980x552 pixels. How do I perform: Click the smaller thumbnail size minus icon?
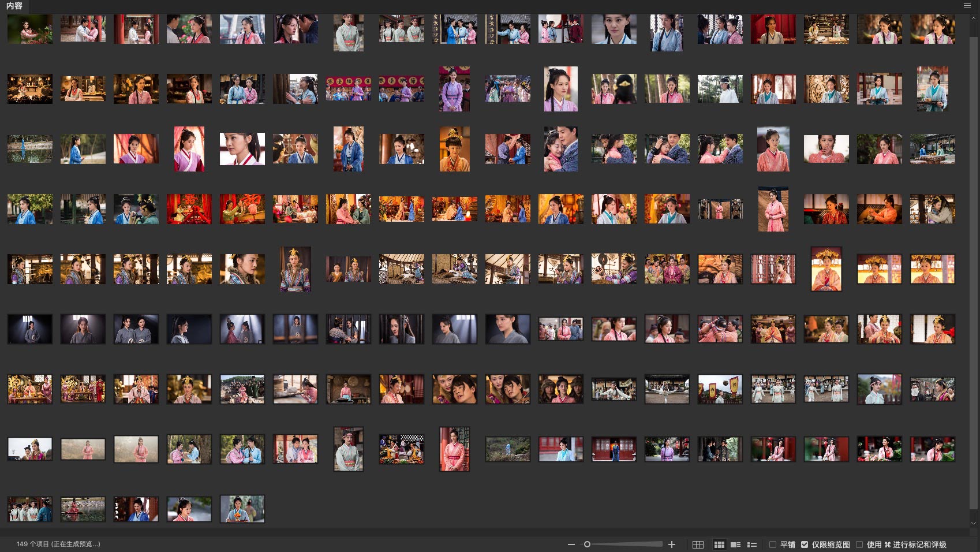coord(571,544)
